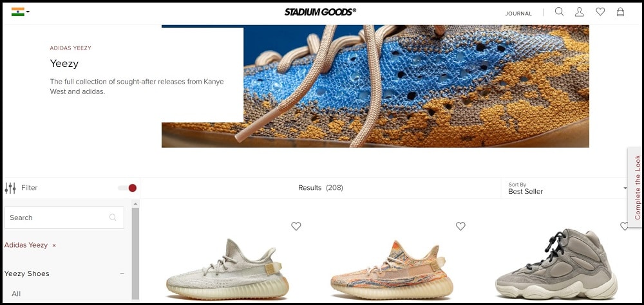
Task: Collapse the Yeezy Shoes filter section
Action: pyautogui.click(x=122, y=273)
